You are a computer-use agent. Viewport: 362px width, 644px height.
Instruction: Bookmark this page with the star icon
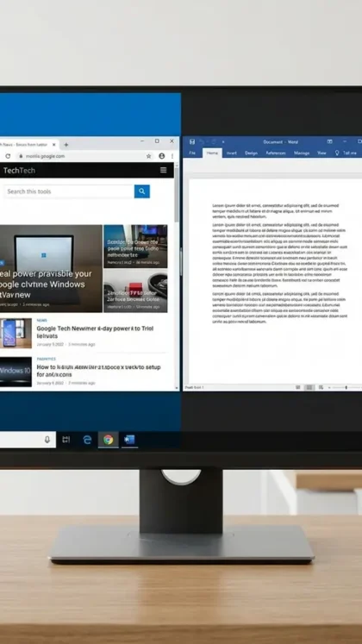point(148,156)
